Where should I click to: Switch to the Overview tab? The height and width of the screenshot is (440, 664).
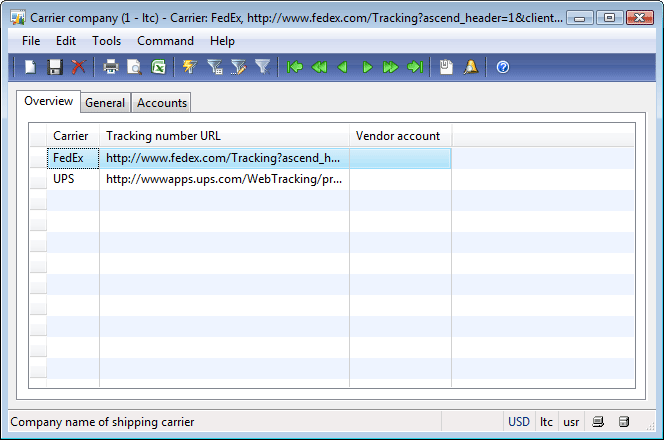48,101
